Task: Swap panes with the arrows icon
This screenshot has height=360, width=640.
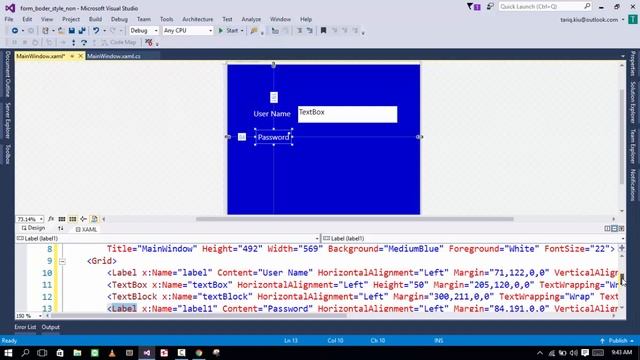Action: tap(61, 229)
